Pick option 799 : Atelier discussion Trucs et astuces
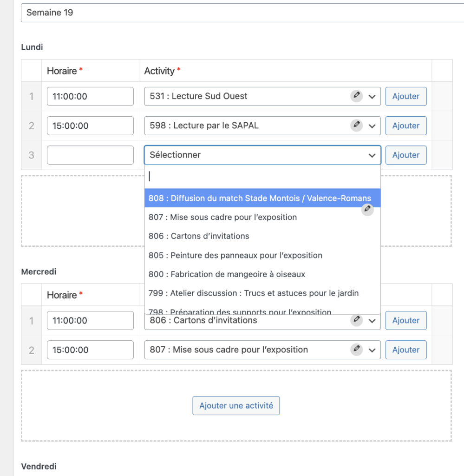The height and width of the screenshot is (476, 464). pos(262,293)
